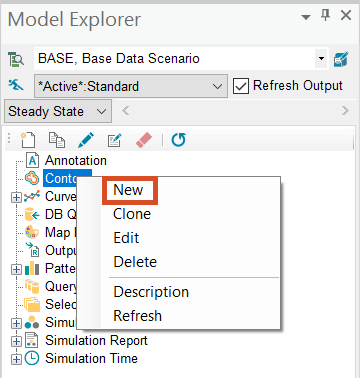Viewport: 360px width, 378px height.
Task: Expand the Simulation Time tree node
Action: pos(16,359)
